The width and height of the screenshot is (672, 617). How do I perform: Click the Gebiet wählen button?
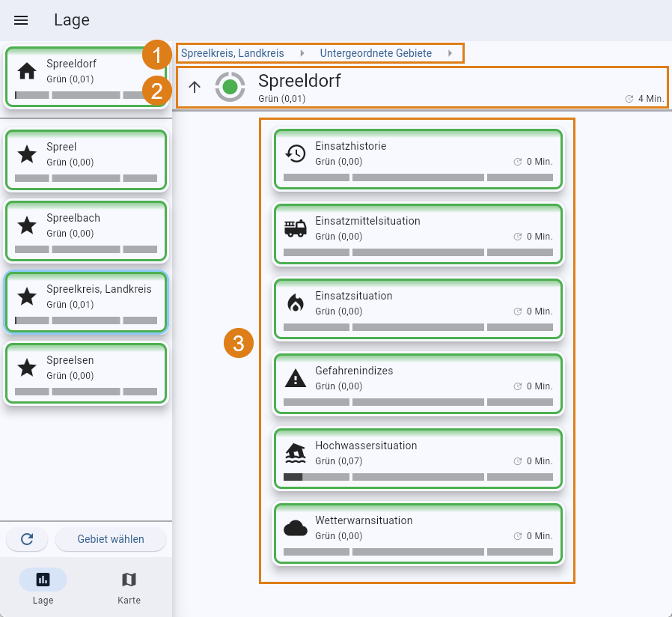pos(111,539)
